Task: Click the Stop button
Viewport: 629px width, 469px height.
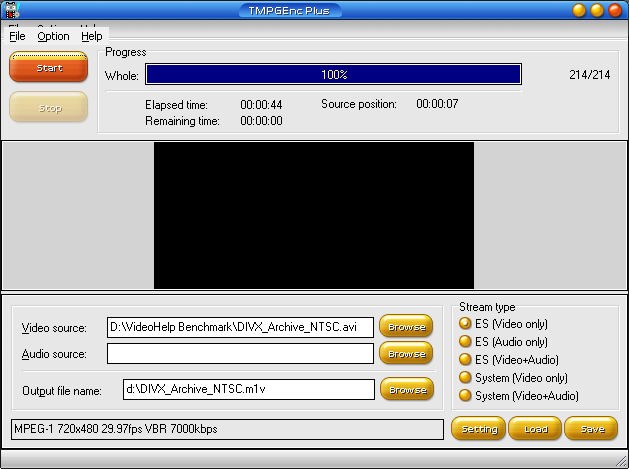Action: 49,107
